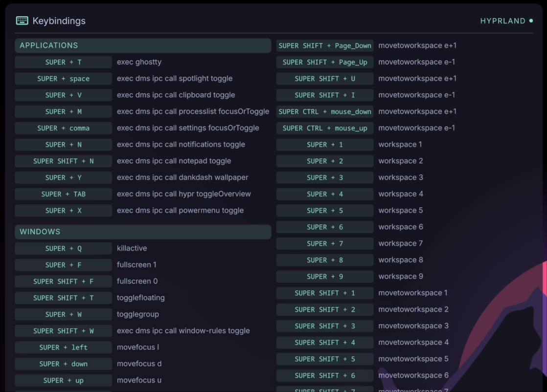Click the SUPER + X key chip

click(x=64, y=211)
